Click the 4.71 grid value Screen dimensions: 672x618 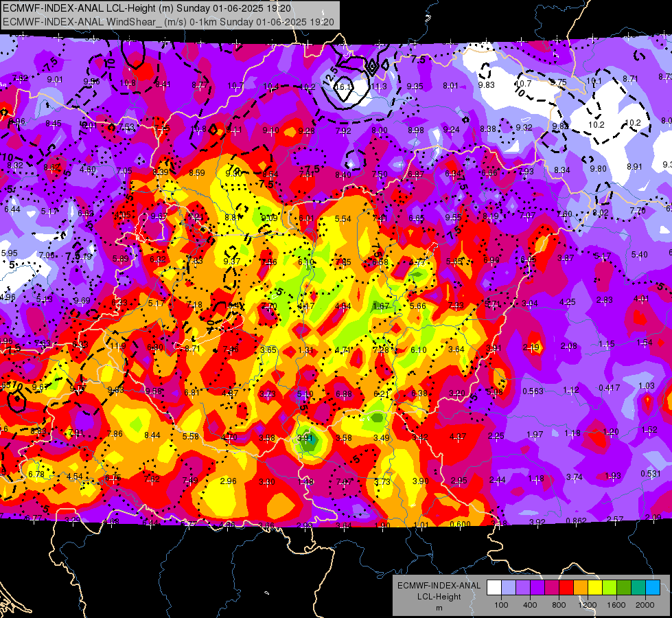click(343, 350)
